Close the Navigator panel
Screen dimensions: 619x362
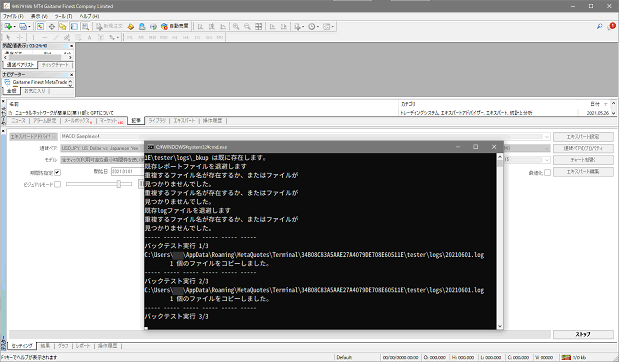click(x=71, y=74)
